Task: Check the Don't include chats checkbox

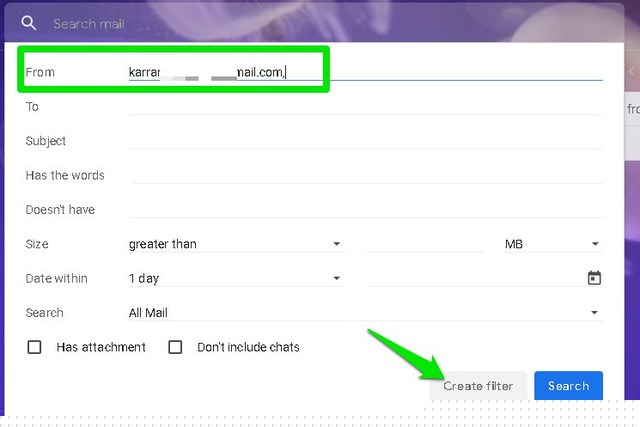Action: coord(175,347)
